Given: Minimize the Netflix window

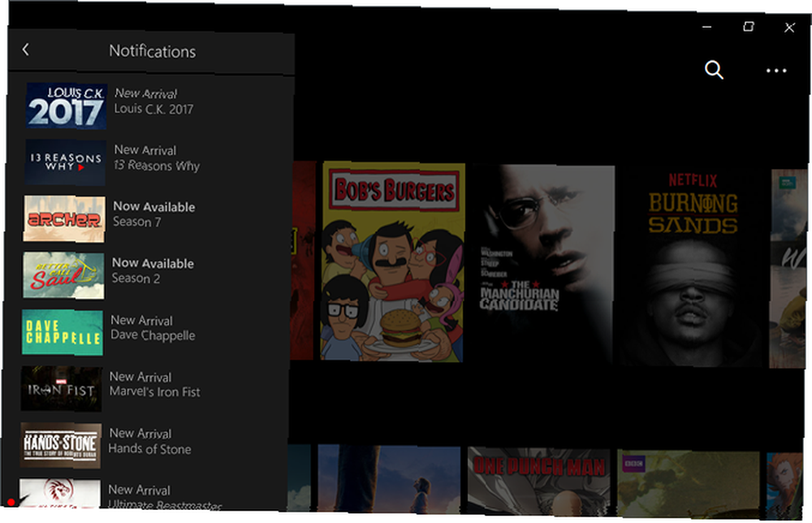Looking at the screenshot, I should click(706, 27).
